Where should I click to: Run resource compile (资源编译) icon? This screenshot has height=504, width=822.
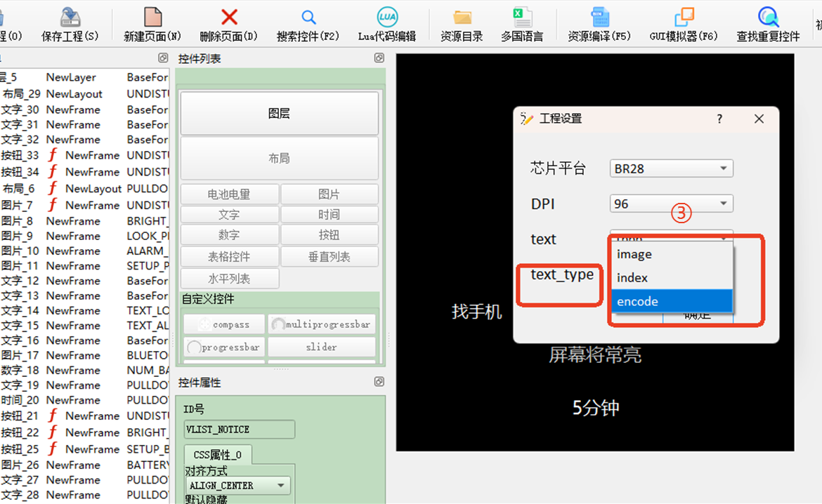[x=600, y=18]
